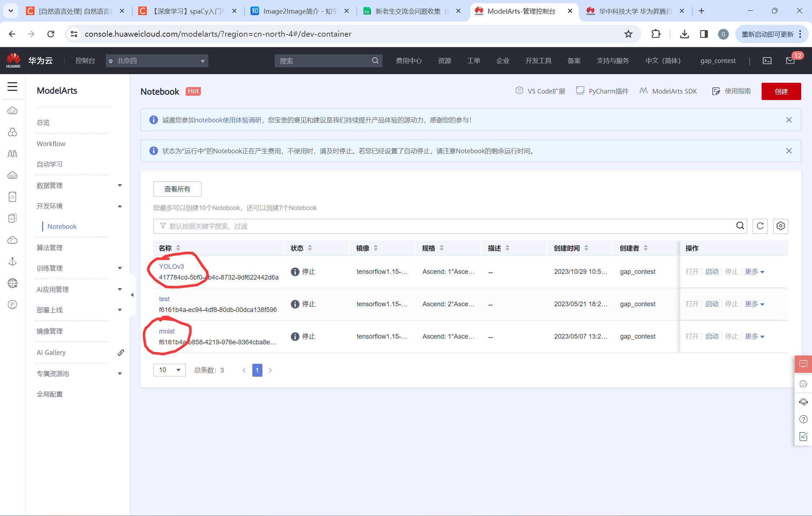Click the refresh icon beside the search filter
This screenshot has height=516, width=812.
coord(760,226)
